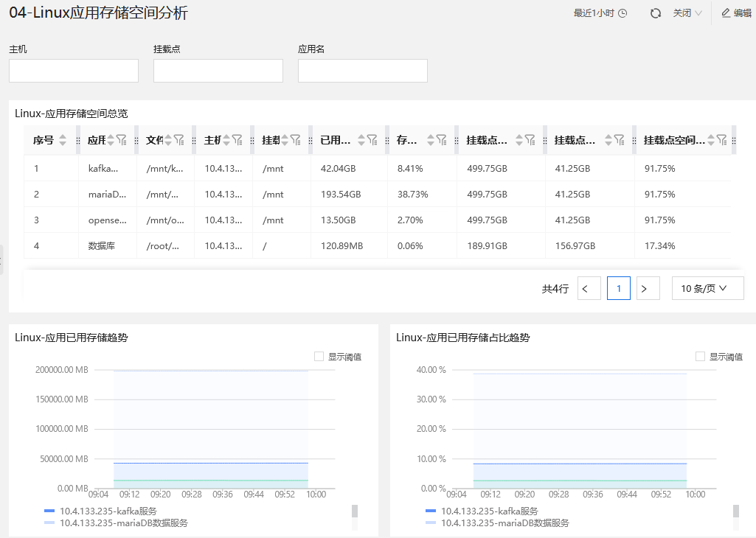This screenshot has height=538, width=756.
Task: Open the filter on the 文件 column
Action: [179, 140]
